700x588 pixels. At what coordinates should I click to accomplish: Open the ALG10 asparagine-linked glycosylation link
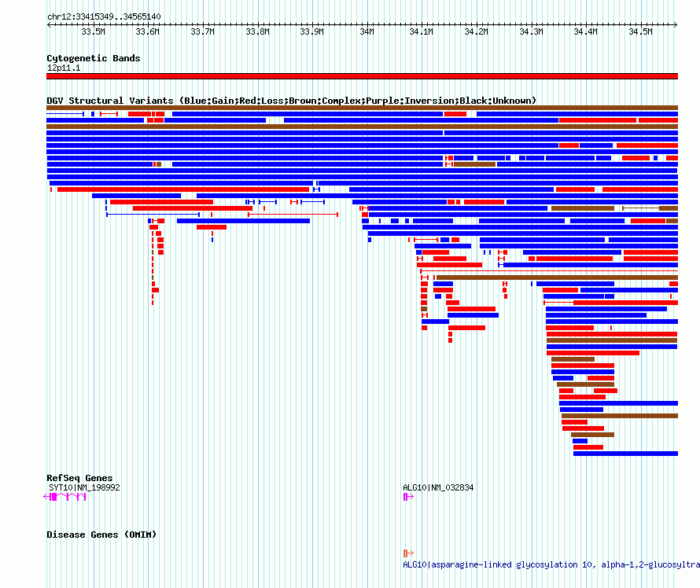[551, 564]
